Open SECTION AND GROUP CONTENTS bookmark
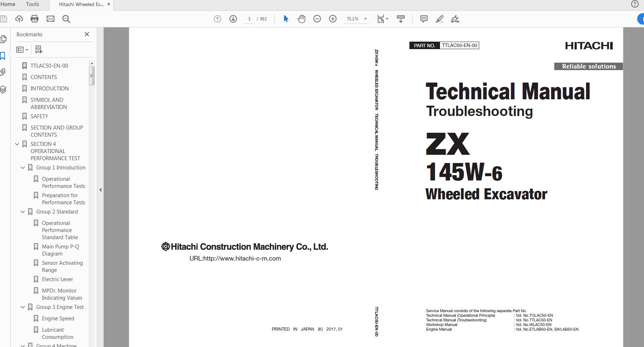The image size is (644, 347). pos(57,131)
